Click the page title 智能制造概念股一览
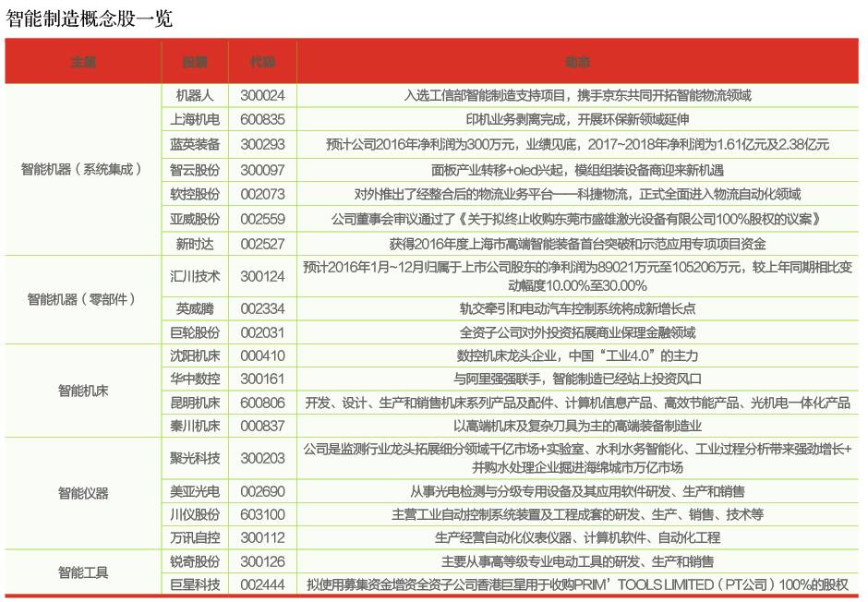This screenshot has height=602, width=868. [90, 18]
